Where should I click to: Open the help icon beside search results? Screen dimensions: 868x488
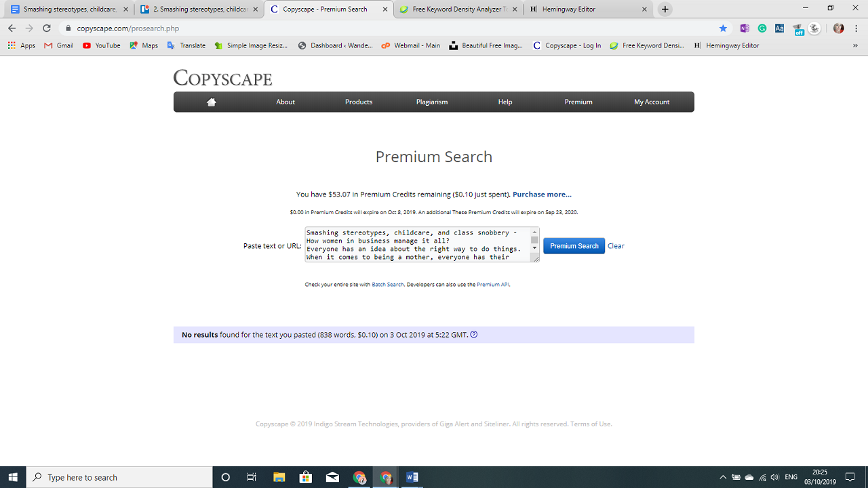[x=474, y=334]
